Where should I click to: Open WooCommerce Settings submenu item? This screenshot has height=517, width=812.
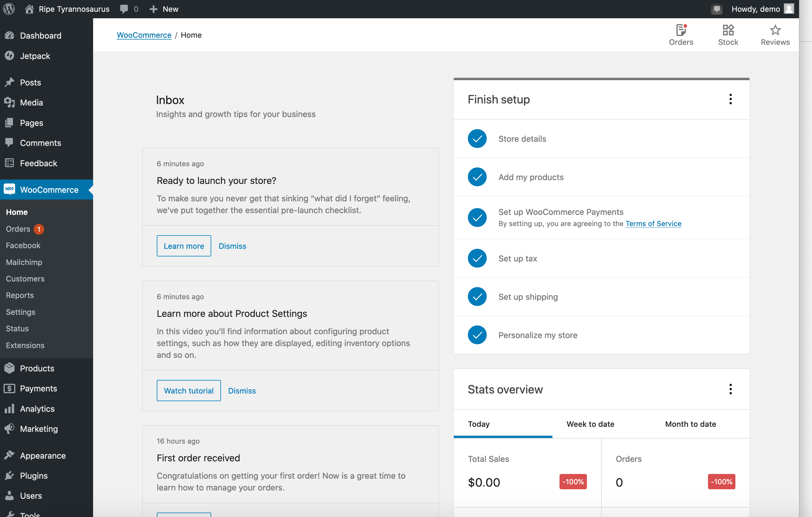[20, 312]
